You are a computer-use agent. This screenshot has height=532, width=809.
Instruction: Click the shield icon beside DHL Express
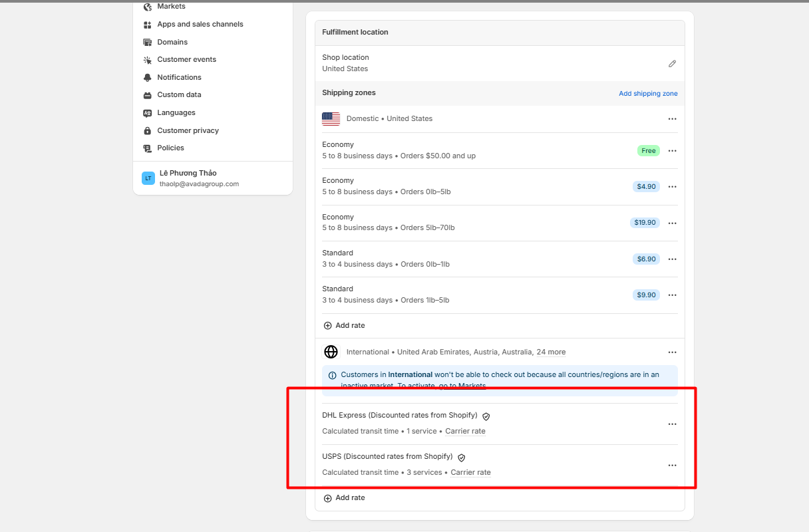486,416
